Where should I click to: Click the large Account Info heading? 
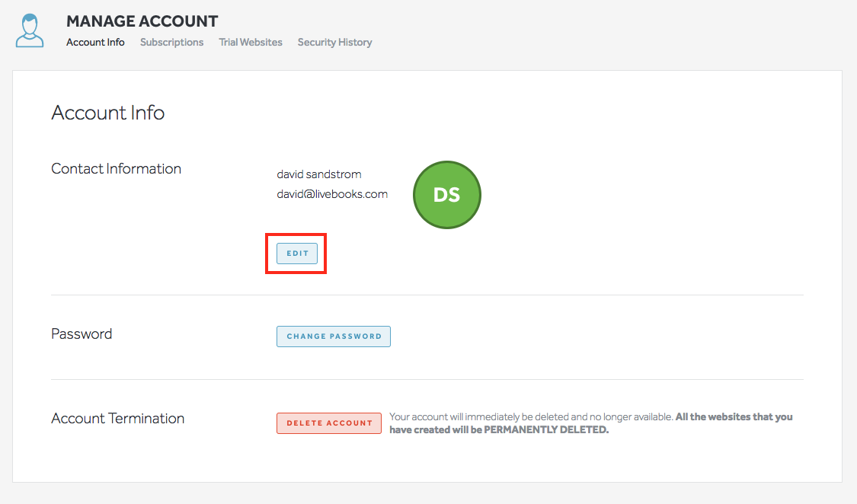(x=107, y=113)
